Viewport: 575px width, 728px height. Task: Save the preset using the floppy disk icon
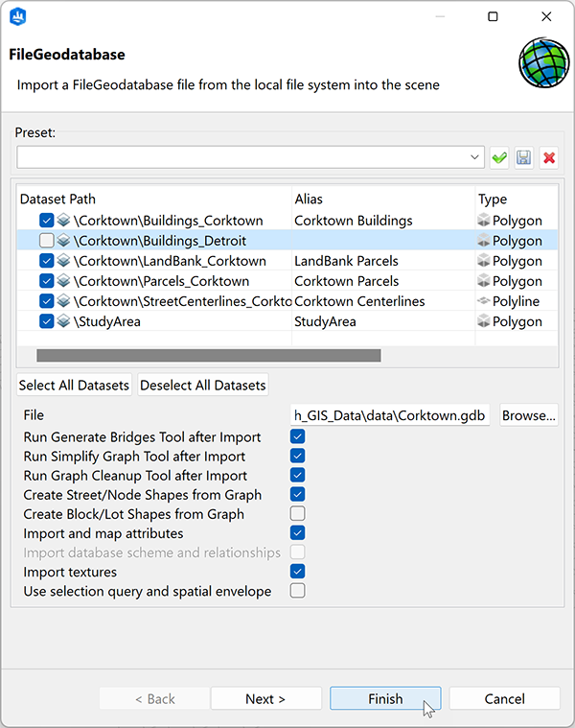pyautogui.click(x=524, y=158)
